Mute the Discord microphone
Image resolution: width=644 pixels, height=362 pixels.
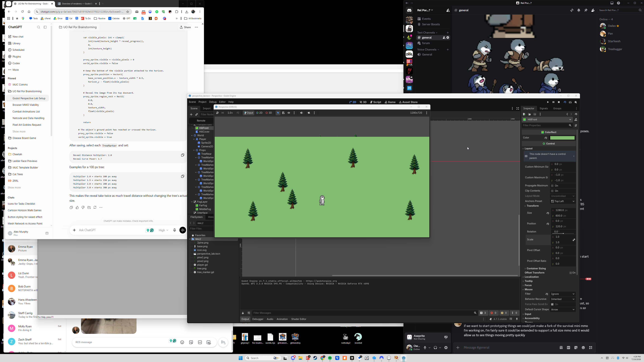coord(425,348)
